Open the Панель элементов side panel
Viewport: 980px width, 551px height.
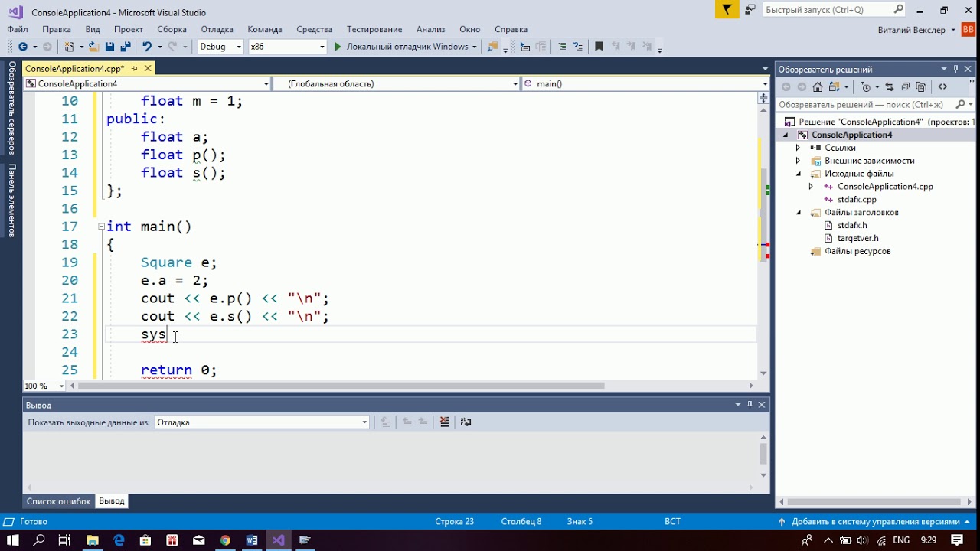11,201
